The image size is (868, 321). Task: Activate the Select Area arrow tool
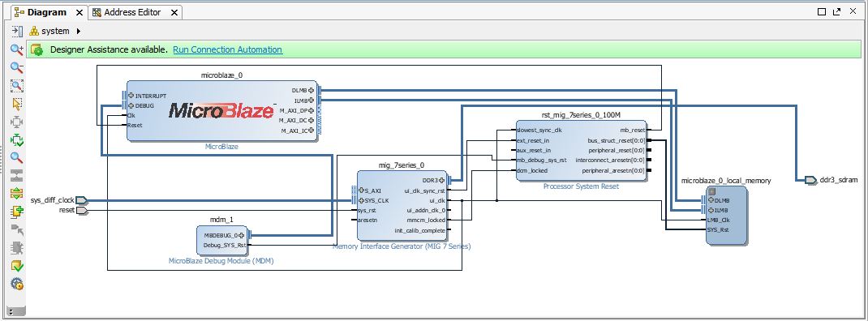(x=17, y=104)
